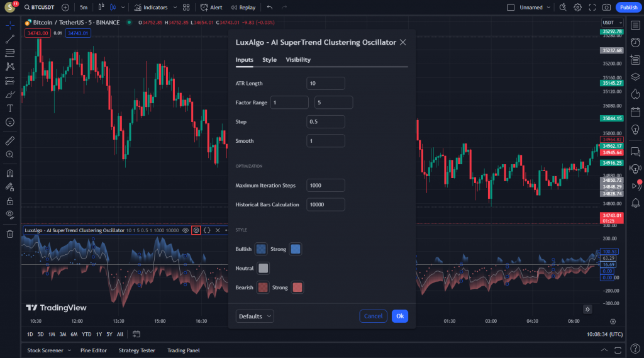Open the Indicators menu

[x=151, y=8]
